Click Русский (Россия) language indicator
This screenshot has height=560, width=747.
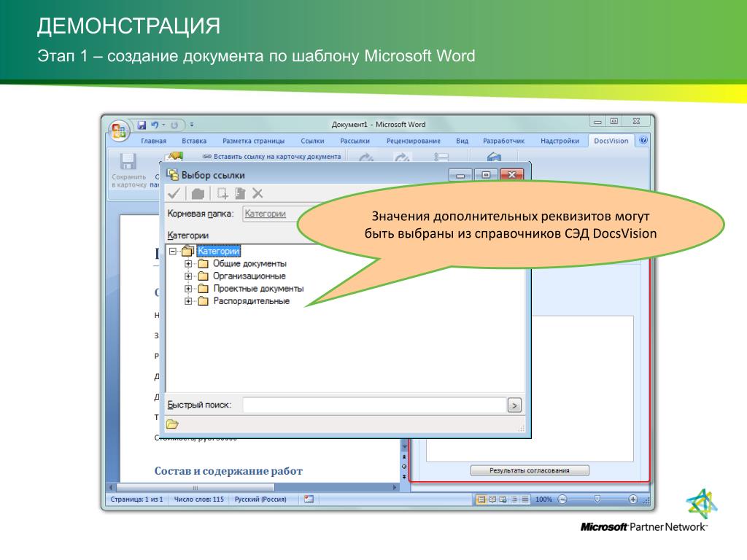click(x=260, y=499)
